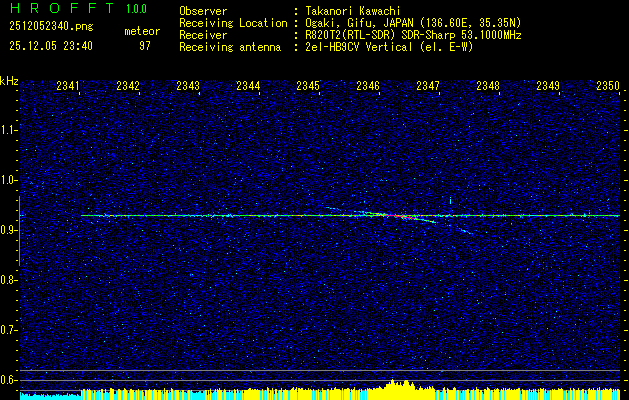Click the HROFFT title text

click(x=53, y=8)
